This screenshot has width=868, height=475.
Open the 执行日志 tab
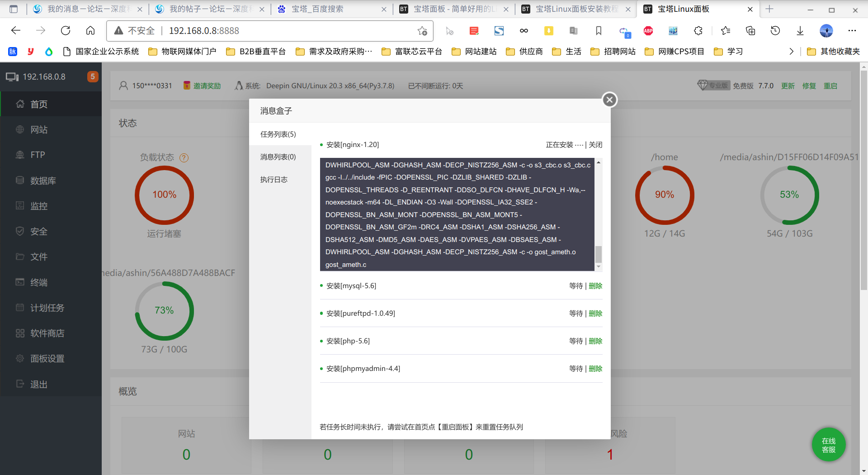(x=280, y=180)
